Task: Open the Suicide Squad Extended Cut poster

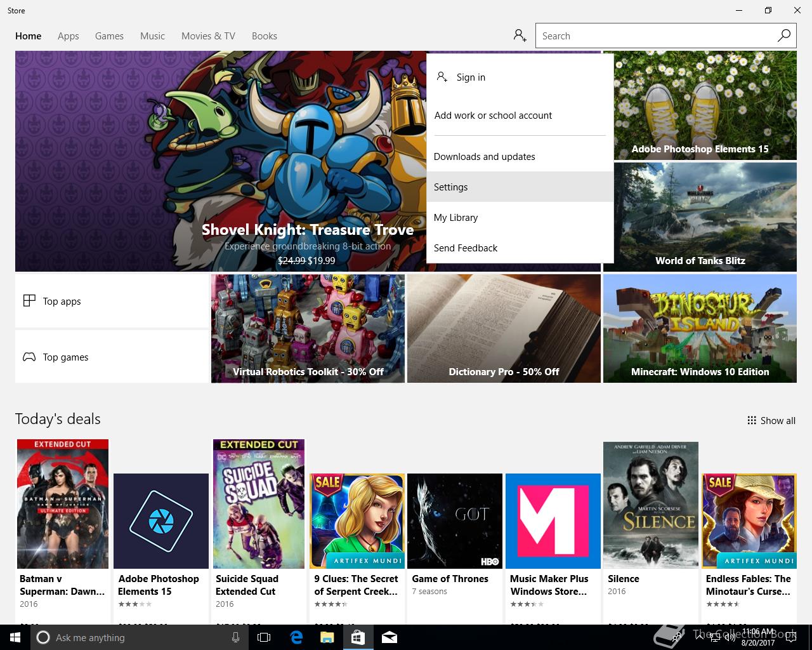Action: coord(259,504)
